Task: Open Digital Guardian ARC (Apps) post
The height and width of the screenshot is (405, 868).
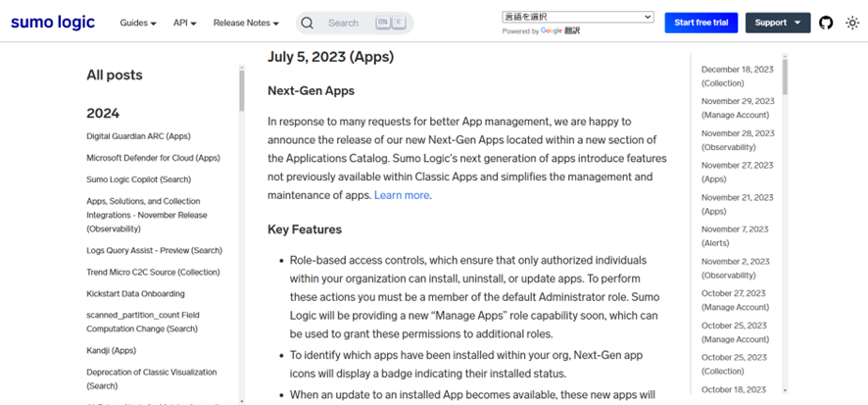Action: 138,136
